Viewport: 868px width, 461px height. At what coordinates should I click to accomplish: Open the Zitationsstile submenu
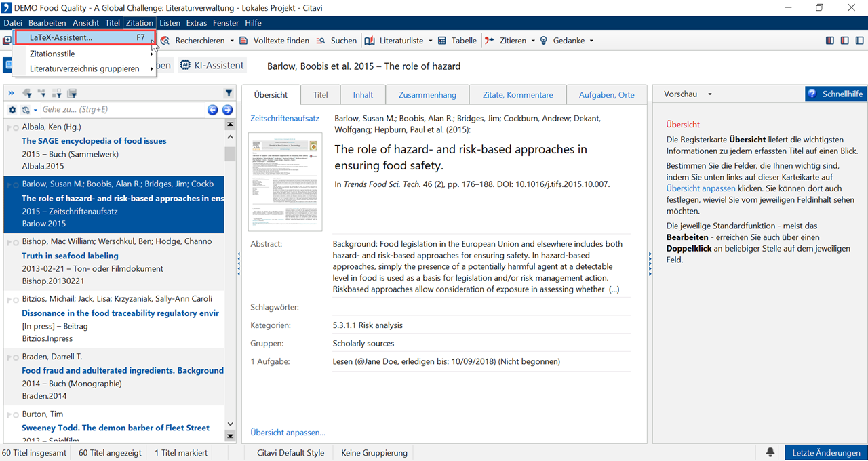point(52,54)
